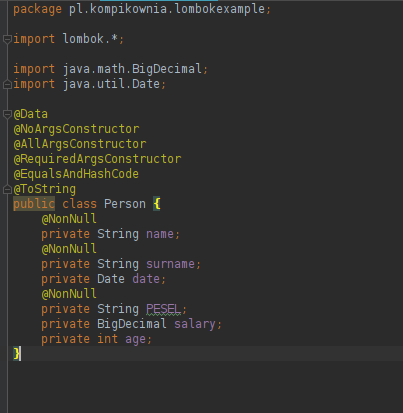Viewport: 403px width, 413px height.
Task: Click the salary field name
Action: pos(195,324)
